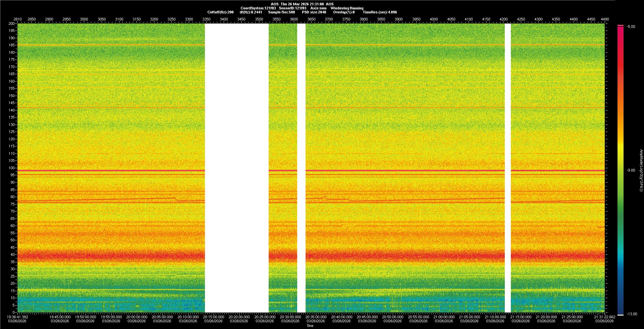The image size is (644, 329).
Task: Click the narrow data gap after 20:30:00
Action: [301, 168]
